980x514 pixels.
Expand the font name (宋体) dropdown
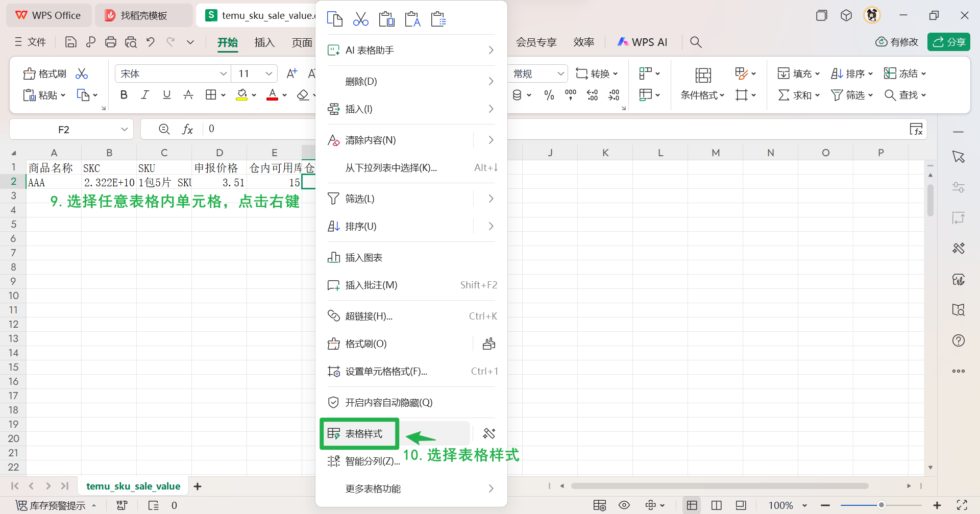(x=223, y=73)
